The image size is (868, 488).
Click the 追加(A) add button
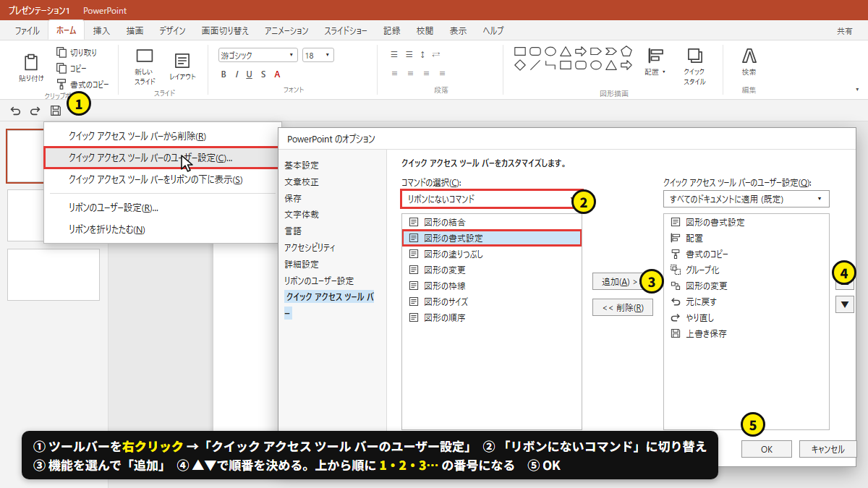click(x=618, y=281)
